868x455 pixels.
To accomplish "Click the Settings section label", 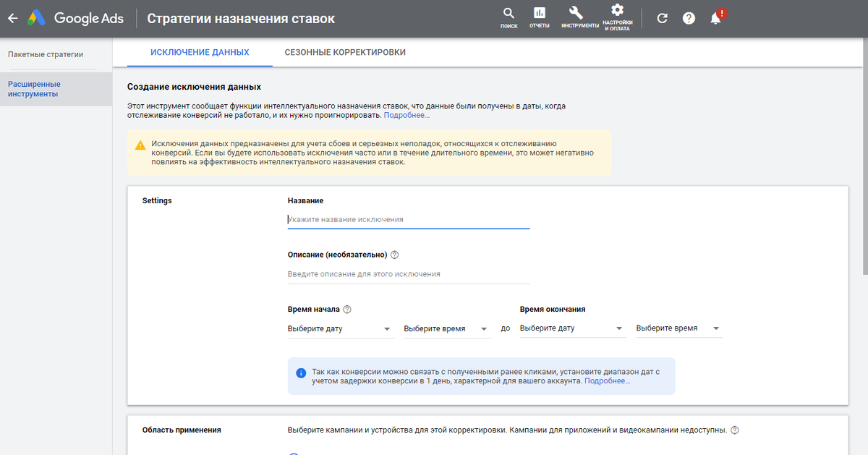I will (157, 200).
